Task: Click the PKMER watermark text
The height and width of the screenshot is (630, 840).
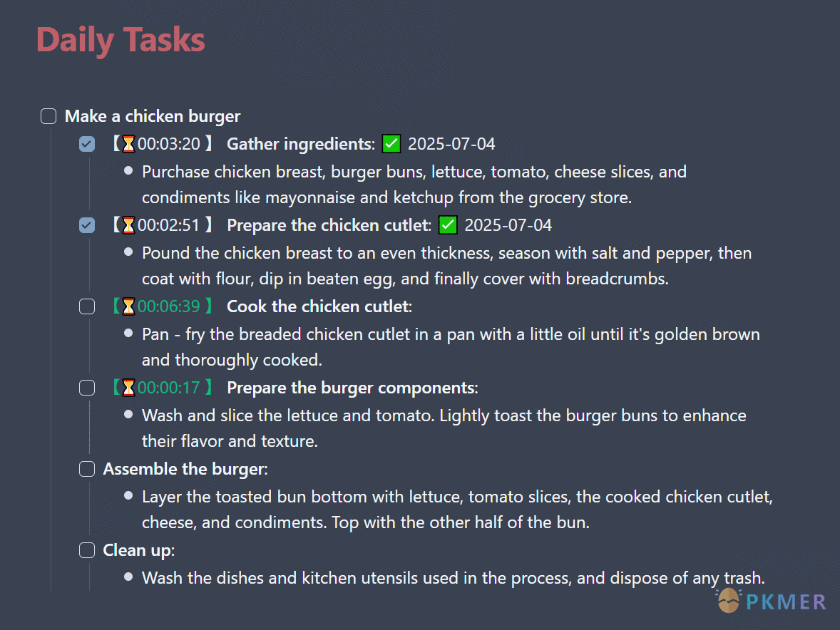Action: (x=786, y=602)
